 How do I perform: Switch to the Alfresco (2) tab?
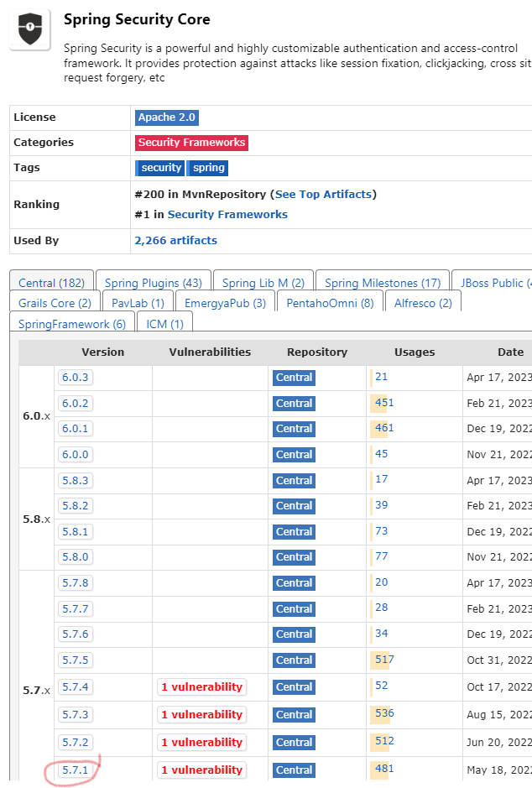423,303
